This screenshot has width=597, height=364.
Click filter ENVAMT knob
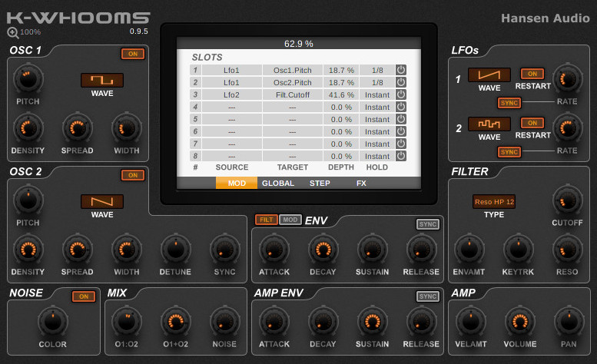pos(469,249)
